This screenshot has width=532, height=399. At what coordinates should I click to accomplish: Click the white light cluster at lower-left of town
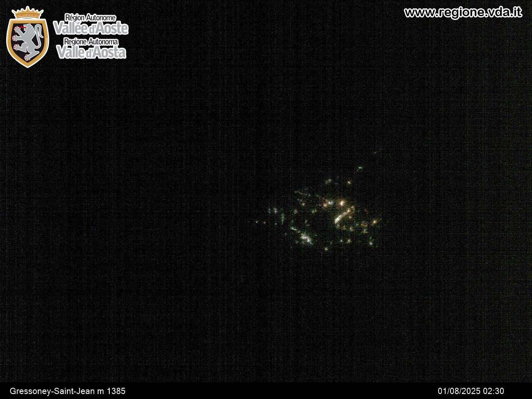click(x=306, y=238)
